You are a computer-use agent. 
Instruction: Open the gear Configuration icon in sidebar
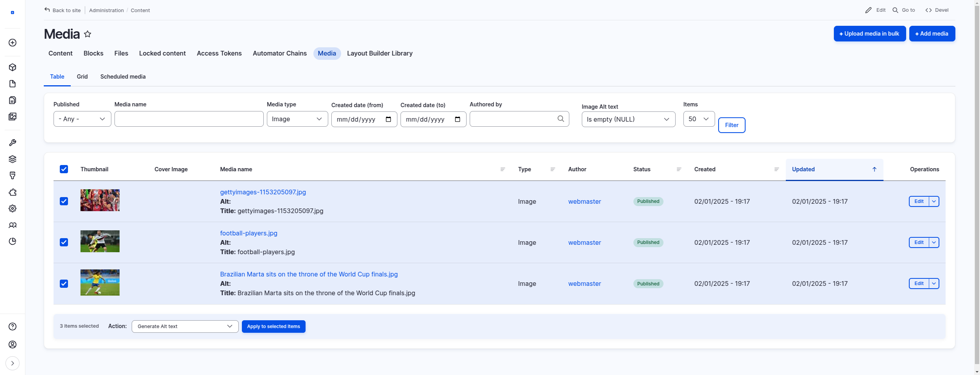[x=13, y=208]
